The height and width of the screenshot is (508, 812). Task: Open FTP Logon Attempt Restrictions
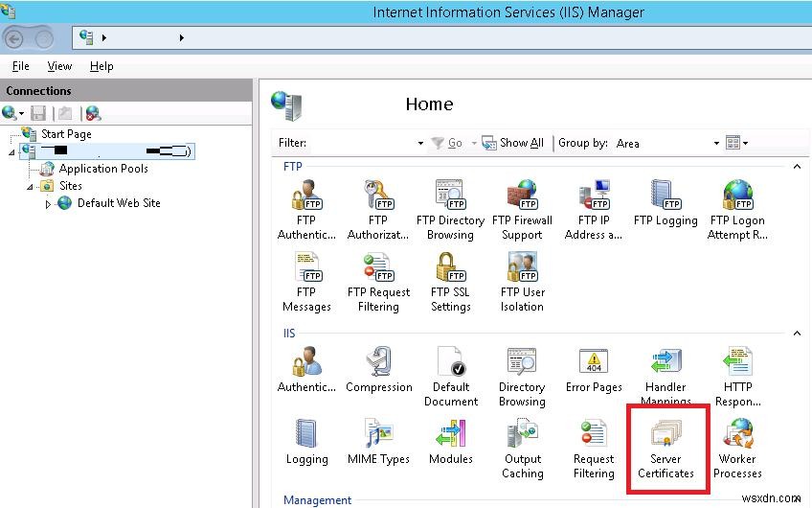737,210
